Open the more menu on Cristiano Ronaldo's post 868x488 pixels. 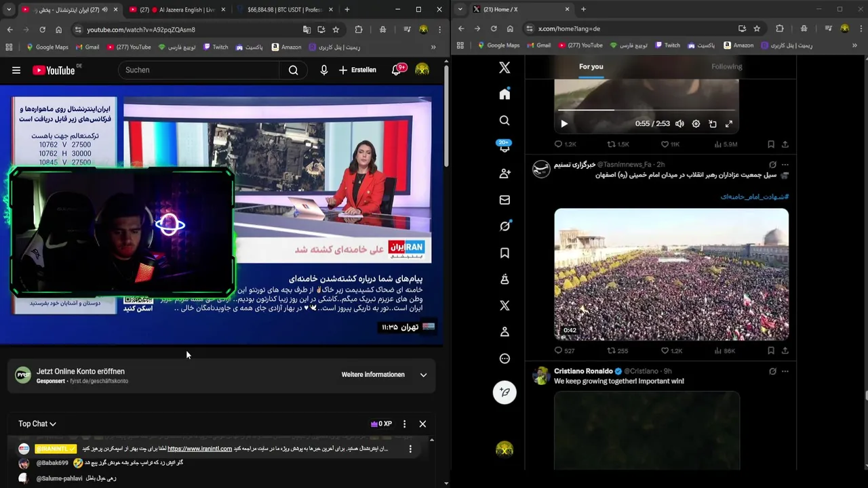point(785,371)
